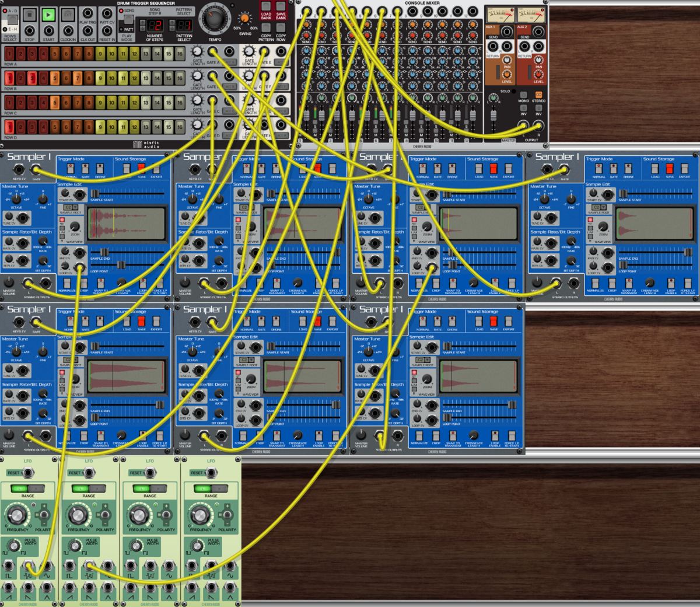Viewport: 700px width, 607px height.
Task: Click the orange Swing knob
Action: coord(245,19)
